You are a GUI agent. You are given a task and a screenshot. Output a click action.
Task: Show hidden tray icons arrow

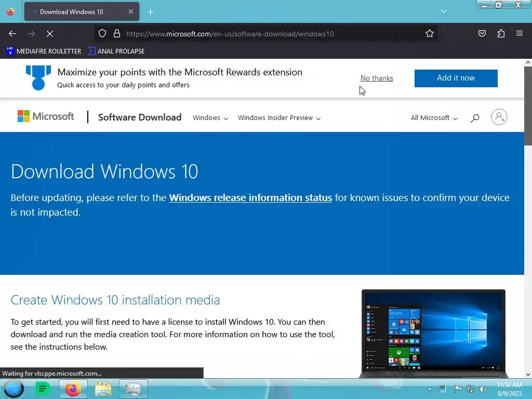click(x=430, y=389)
